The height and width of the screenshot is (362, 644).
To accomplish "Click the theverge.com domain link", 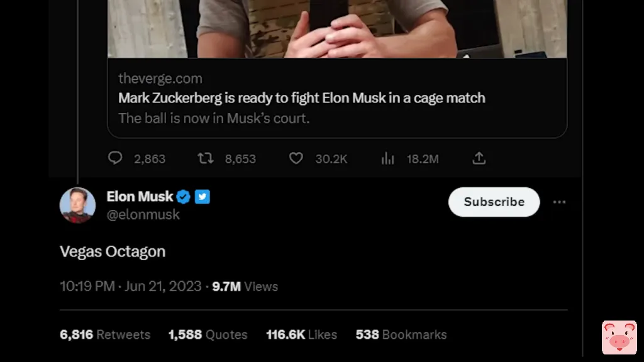I will pos(160,79).
